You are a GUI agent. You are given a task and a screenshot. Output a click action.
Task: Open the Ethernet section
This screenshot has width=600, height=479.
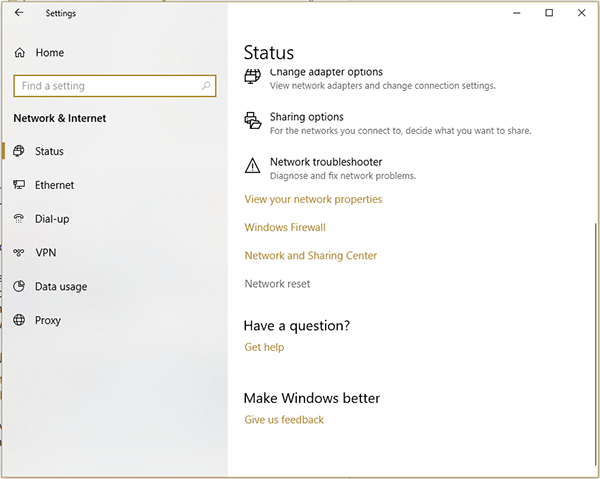(x=54, y=185)
